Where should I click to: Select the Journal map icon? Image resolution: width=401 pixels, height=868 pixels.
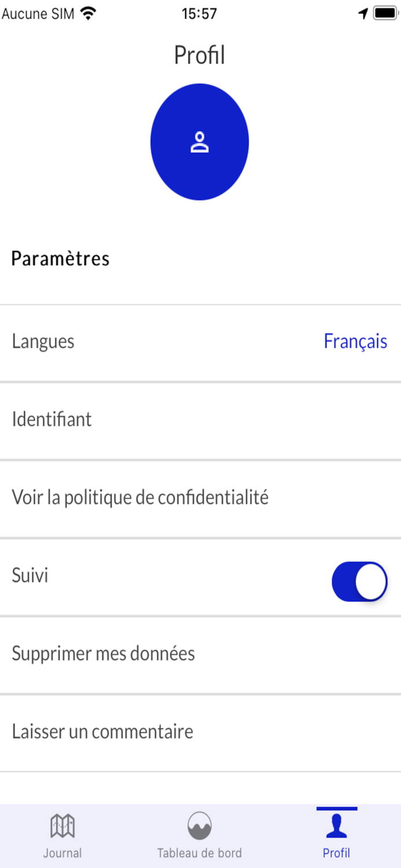point(62,824)
